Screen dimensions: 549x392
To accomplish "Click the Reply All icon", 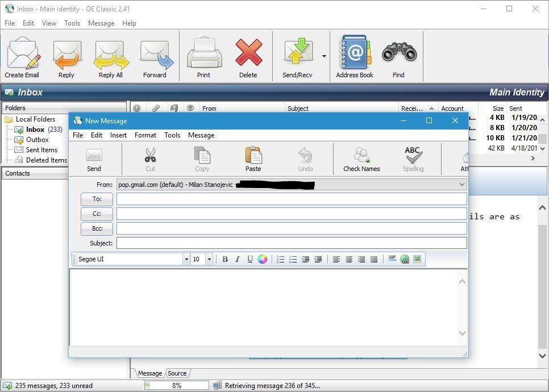I will 111,55.
